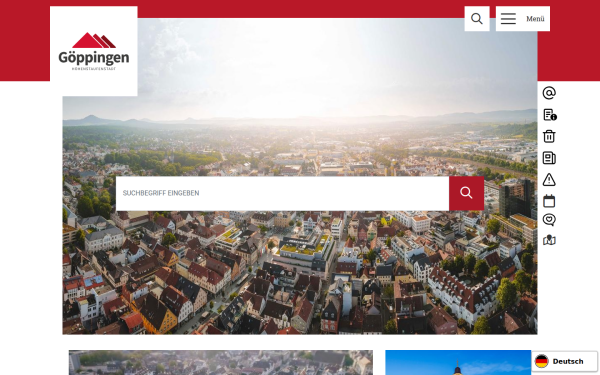Open the Göppingen logo home link

(x=94, y=51)
